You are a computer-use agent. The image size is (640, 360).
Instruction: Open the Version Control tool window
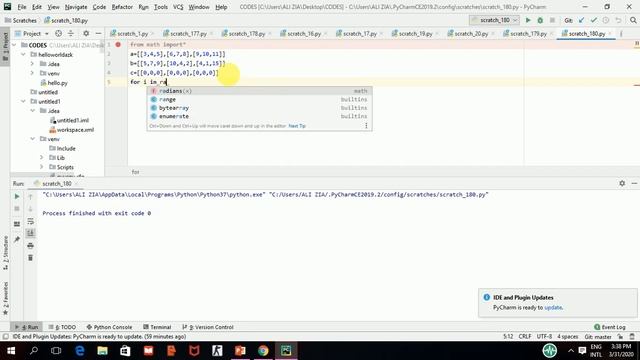point(208,327)
